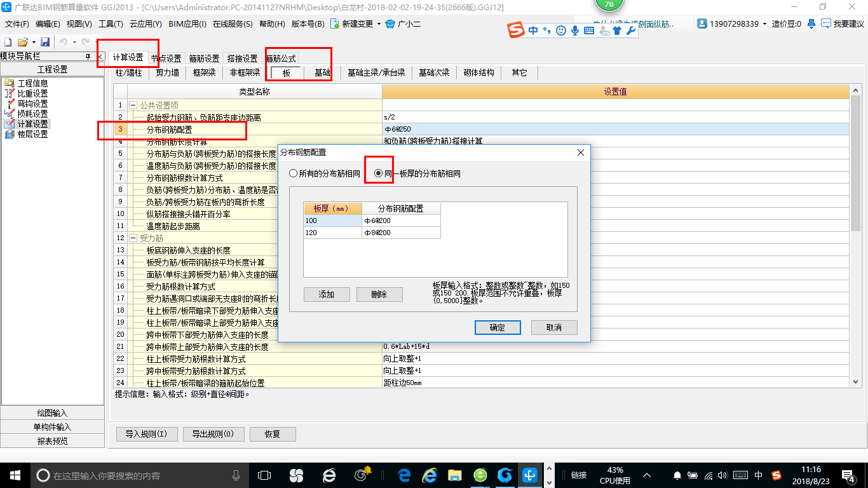This screenshot has height=488, width=868.
Task: Click the 广小二 assistant icon
Action: 390,24
